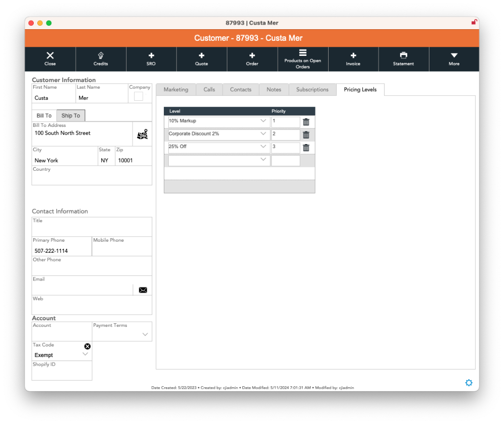Delete the 10% Markup pricing level
This screenshot has width=504, height=424.
(306, 122)
